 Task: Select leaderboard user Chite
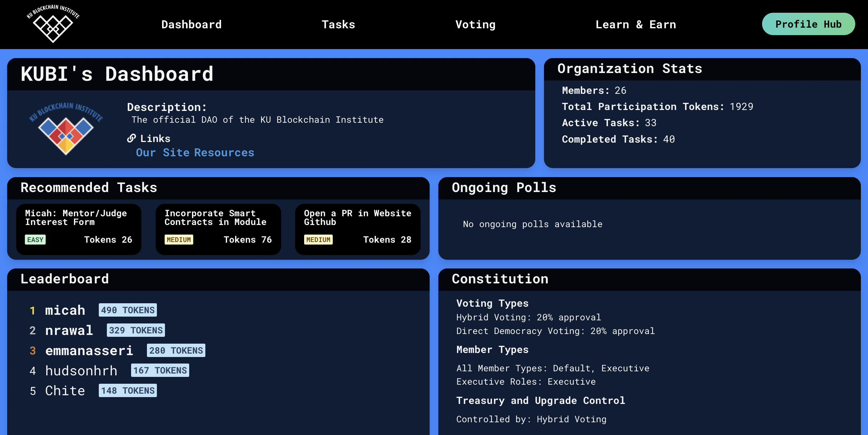65,391
